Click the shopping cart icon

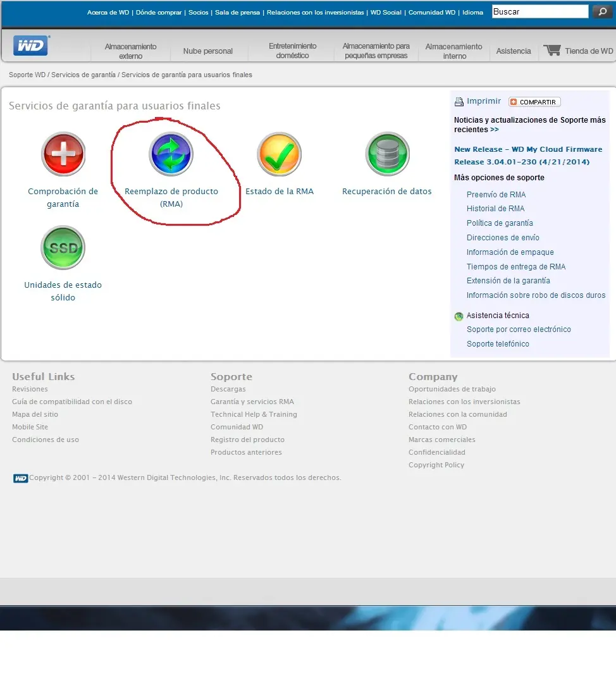tap(552, 50)
